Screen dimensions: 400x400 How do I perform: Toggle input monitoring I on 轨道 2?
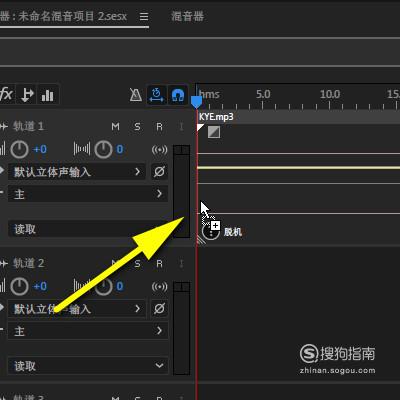pyautogui.click(x=181, y=264)
